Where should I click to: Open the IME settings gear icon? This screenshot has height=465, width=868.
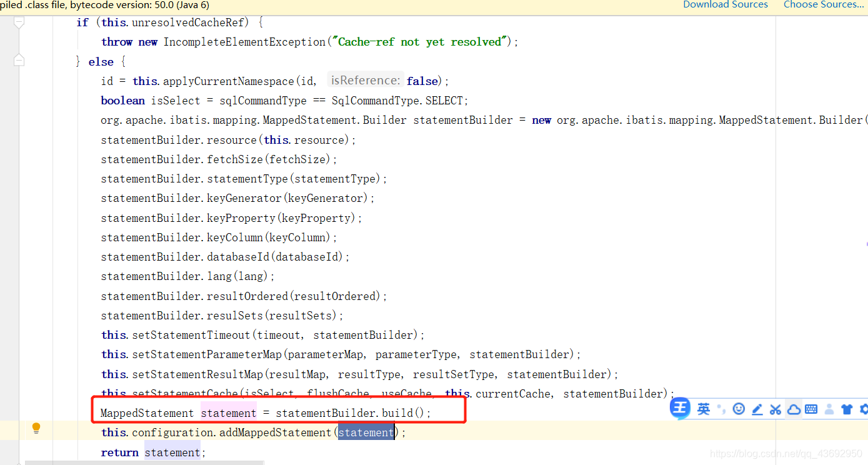pos(864,409)
